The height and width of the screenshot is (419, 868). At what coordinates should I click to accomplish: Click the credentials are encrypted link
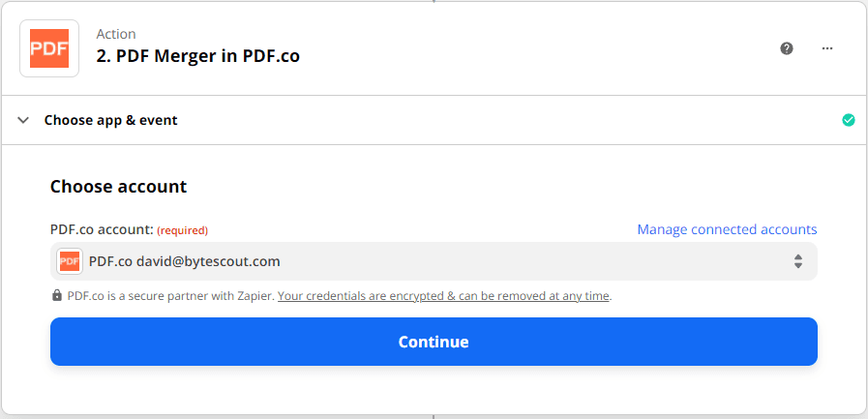click(x=443, y=296)
